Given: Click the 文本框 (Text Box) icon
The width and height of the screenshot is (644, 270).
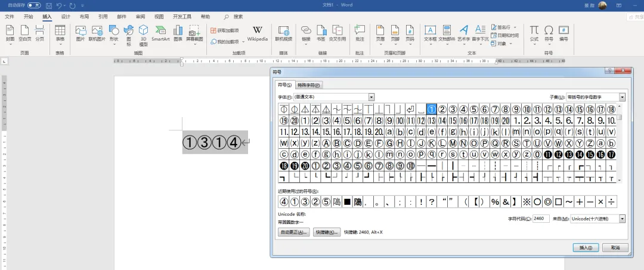Looking at the screenshot, I should 430,31.
